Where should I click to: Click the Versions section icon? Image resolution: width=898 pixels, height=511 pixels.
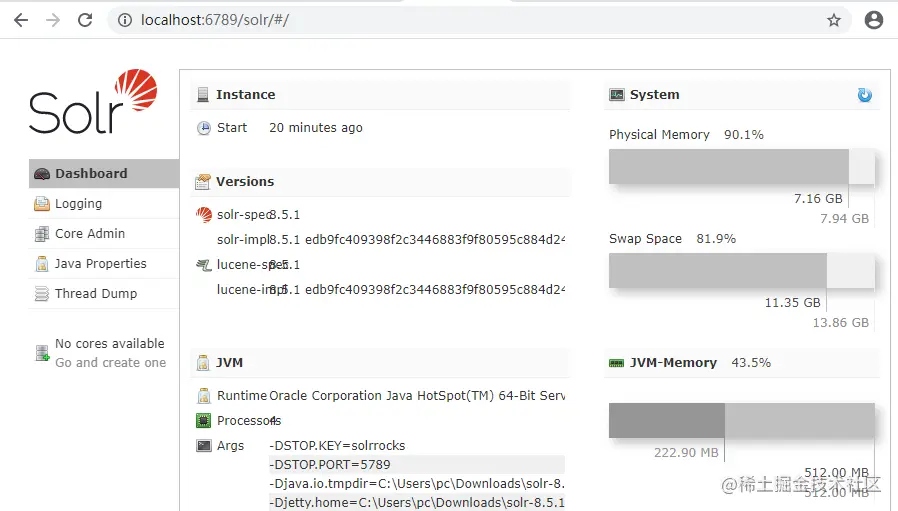point(203,182)
